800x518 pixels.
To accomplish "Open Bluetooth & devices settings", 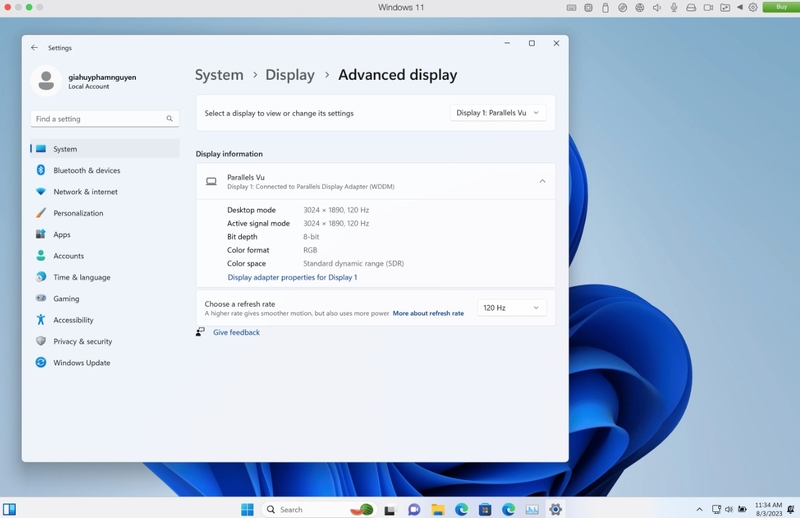I will tap(105, 170).
